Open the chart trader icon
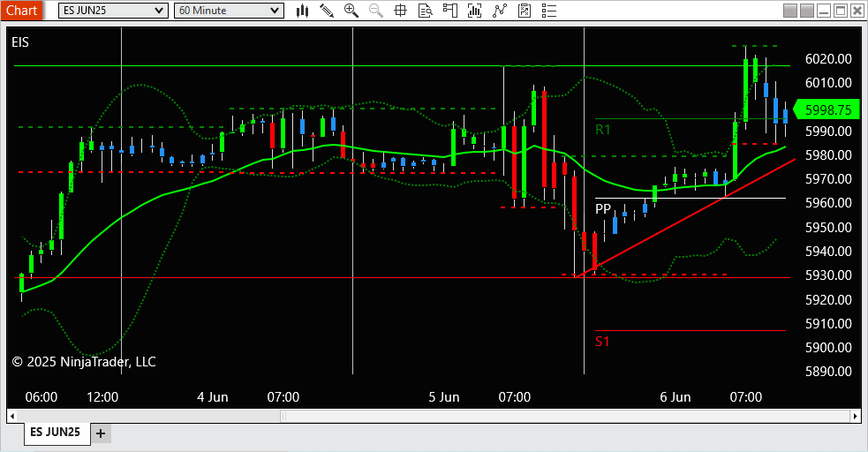 [450, 11]
